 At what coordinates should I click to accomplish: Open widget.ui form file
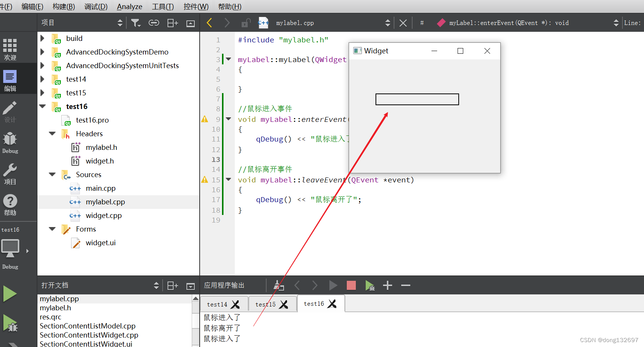(x=101, y=243)
